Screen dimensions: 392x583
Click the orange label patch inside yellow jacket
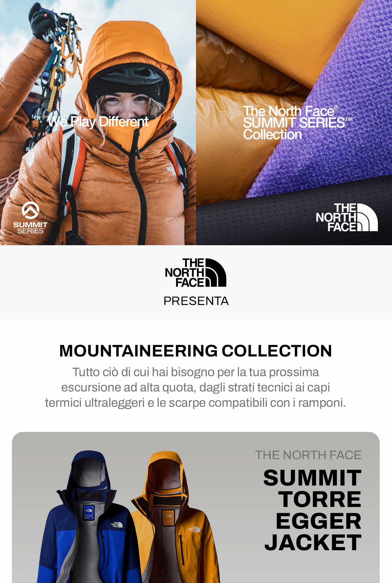(x=168, y=517)
